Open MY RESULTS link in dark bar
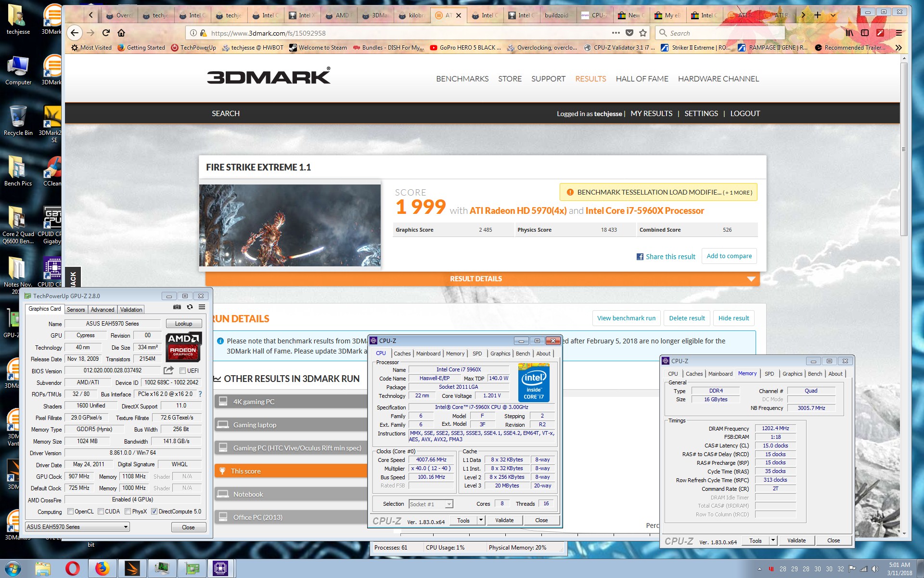 click(652, 114)
